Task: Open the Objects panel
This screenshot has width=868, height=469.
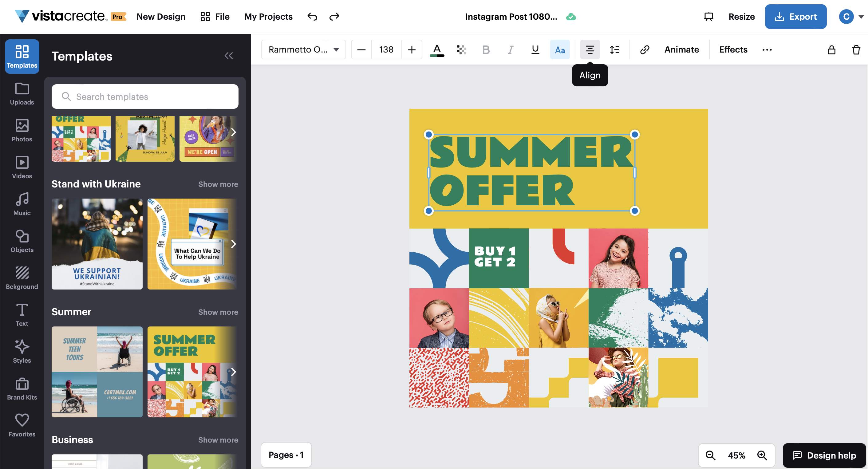Action: (22, 241)
